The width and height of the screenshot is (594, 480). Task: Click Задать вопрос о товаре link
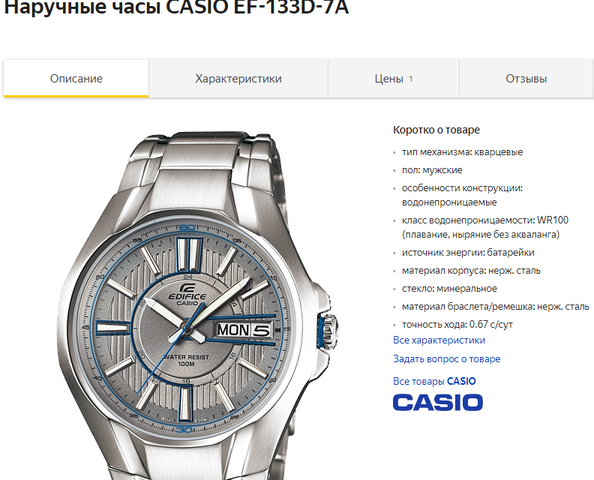(x=447, y=359)
